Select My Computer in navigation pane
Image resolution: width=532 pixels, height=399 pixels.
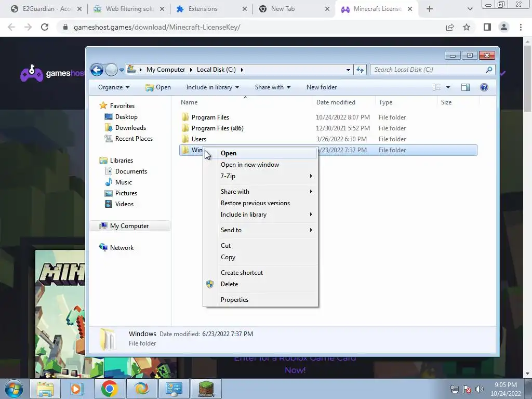click(129, 226)
